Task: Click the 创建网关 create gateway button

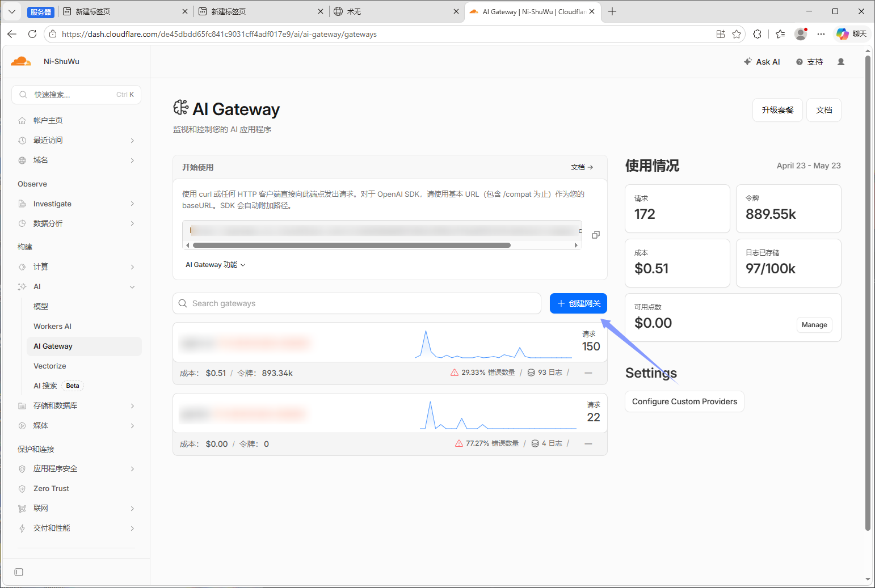Action: tap(578, 303)
